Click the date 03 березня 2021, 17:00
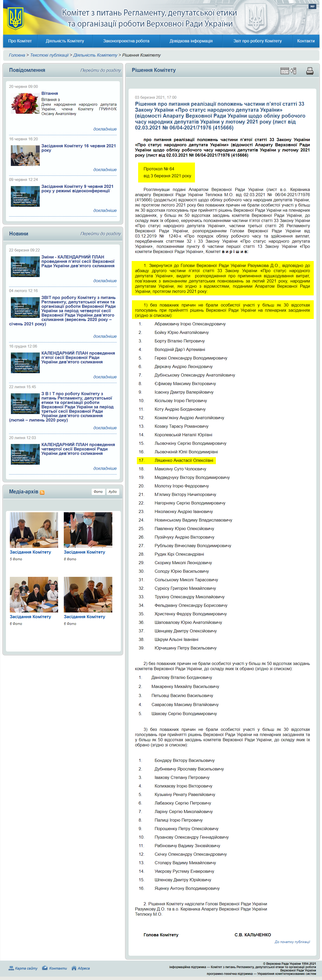This screenshot has height=980, width=322. point(155,97)
